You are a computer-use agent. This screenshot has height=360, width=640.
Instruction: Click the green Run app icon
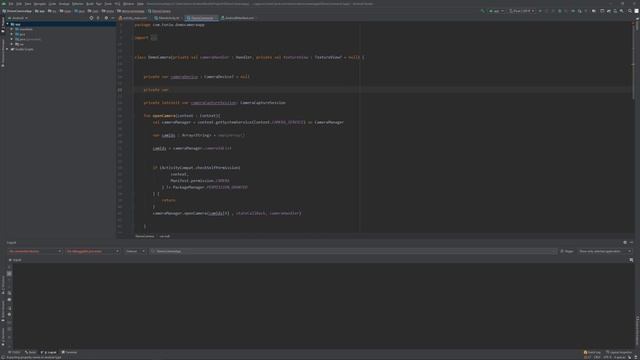(x=540, y=11)
